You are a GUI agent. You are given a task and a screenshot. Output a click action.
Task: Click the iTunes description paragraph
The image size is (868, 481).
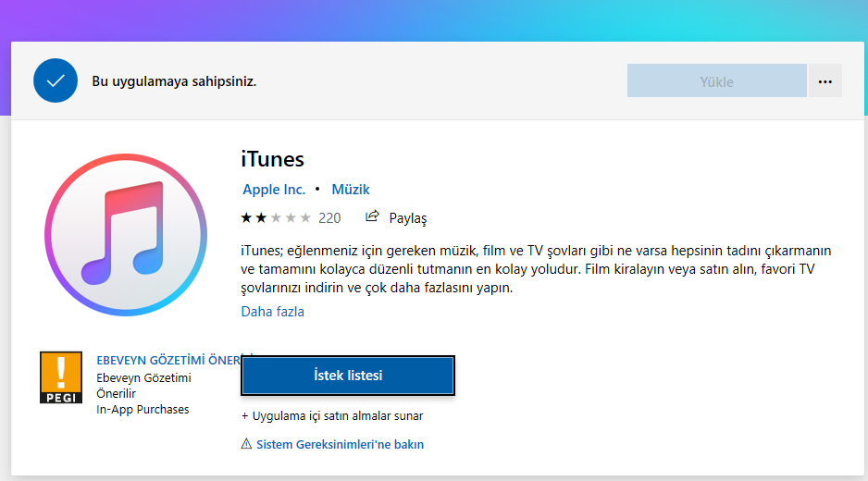coord(536,269)
